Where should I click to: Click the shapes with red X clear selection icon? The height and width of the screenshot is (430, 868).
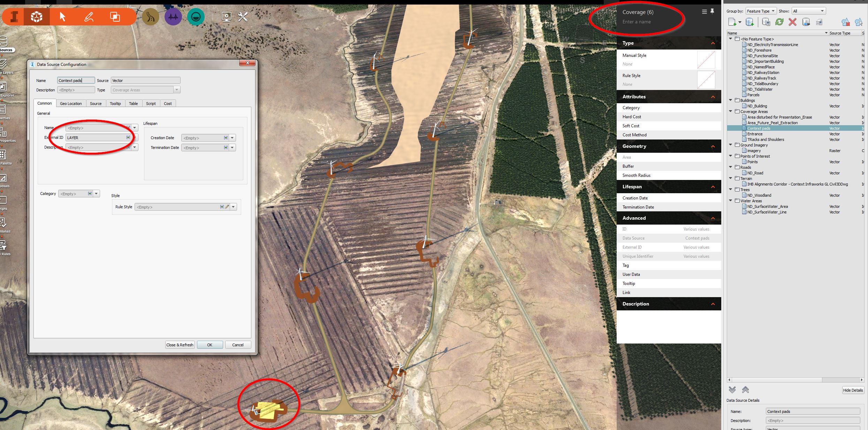(845, 22)
